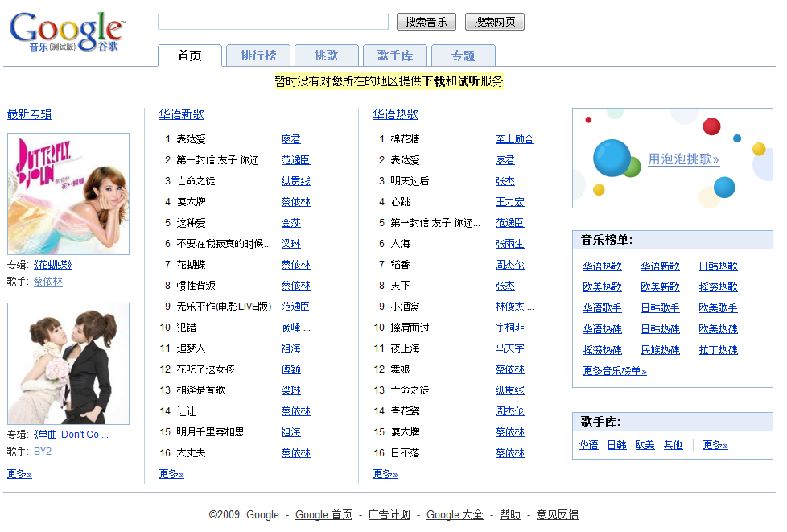This screenshot has height=532, width=787.
Task: Click the BY2 album cover thumbnail
Action: click(68, 364)
